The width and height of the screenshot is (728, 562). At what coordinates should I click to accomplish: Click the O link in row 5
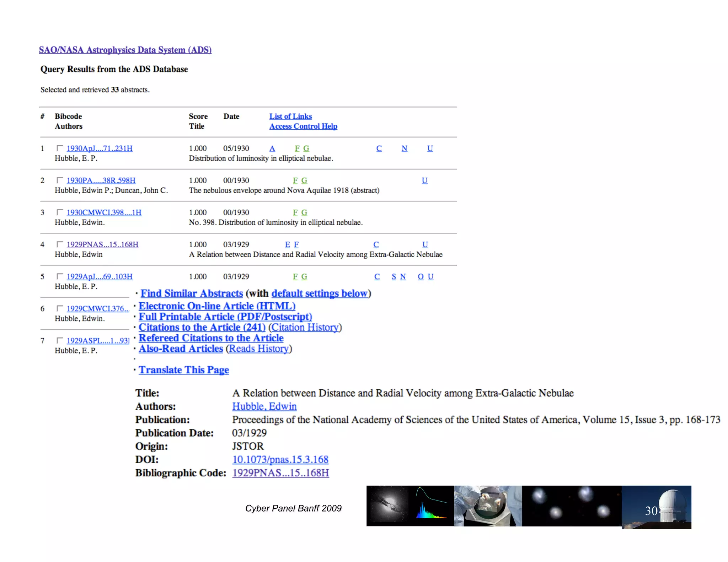[x=421, y=276]
